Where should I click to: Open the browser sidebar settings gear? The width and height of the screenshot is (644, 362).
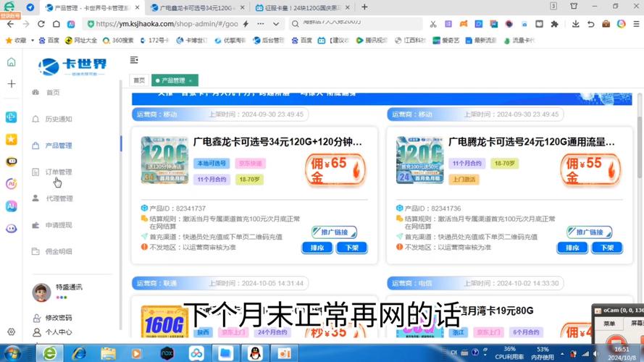(x=11, y=332)
